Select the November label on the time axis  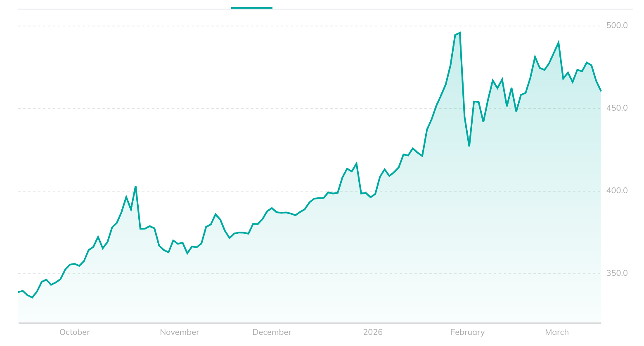(180, 332)
